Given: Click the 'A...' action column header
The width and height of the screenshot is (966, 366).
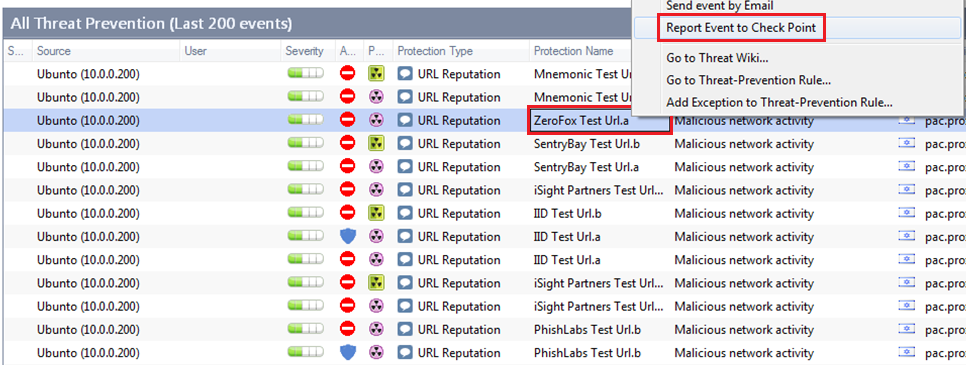Looking at the screenshot, I should pyautogui.click(x=347, y=51).
